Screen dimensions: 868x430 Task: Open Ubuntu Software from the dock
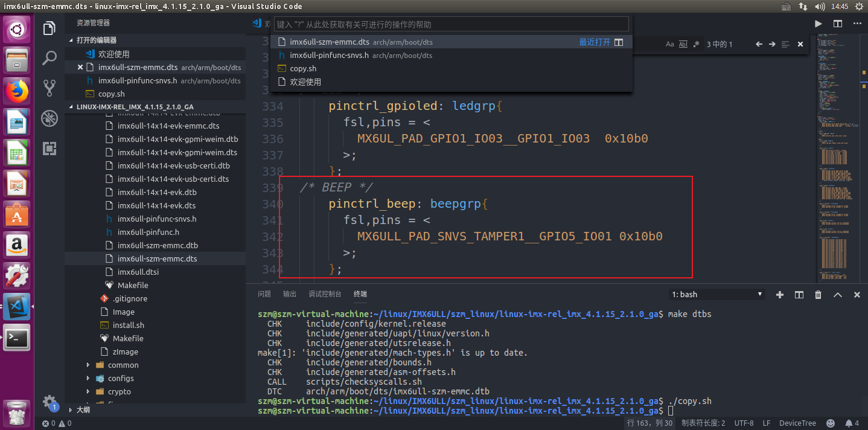[17, 214]
